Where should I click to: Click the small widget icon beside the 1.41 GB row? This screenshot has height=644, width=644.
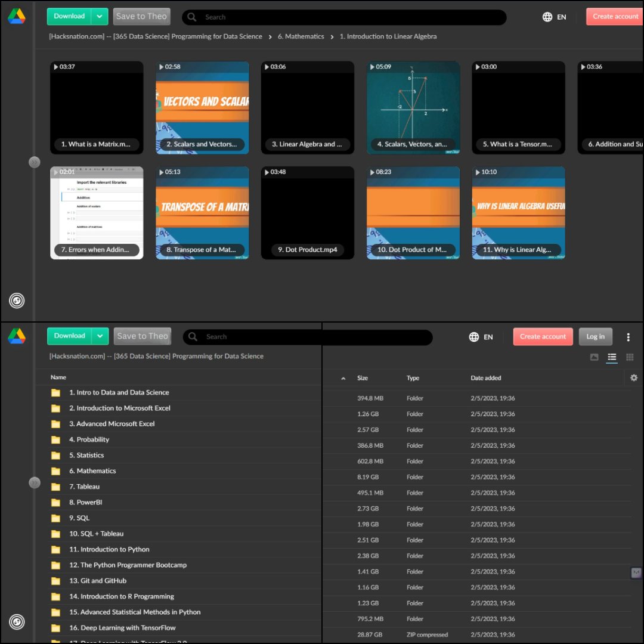636,572
